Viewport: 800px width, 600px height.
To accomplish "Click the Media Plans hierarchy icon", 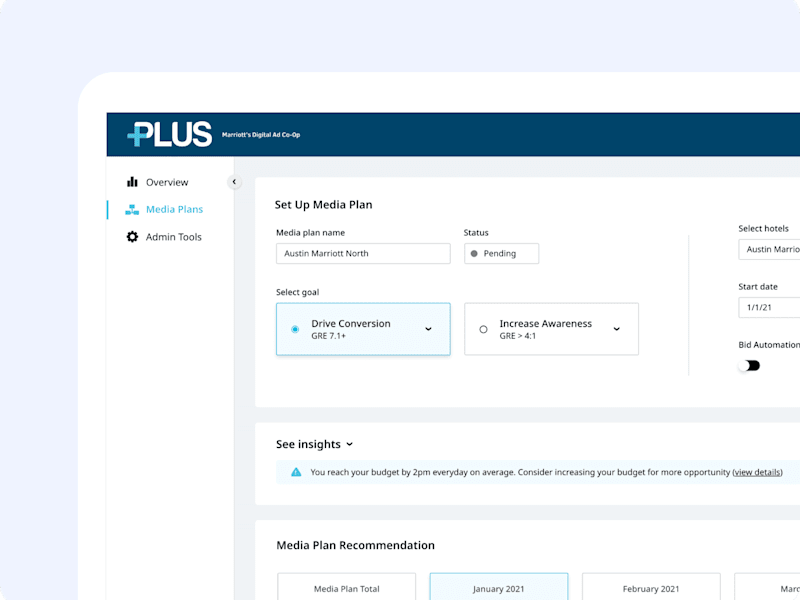I will pos(132,209).
